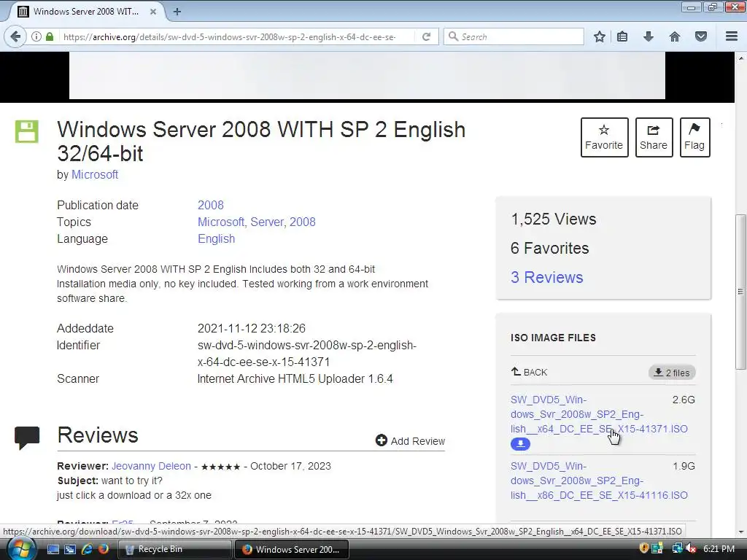Click the 6 Favorites text
Screen dimensions: 747x560
[x=550, y=248]
